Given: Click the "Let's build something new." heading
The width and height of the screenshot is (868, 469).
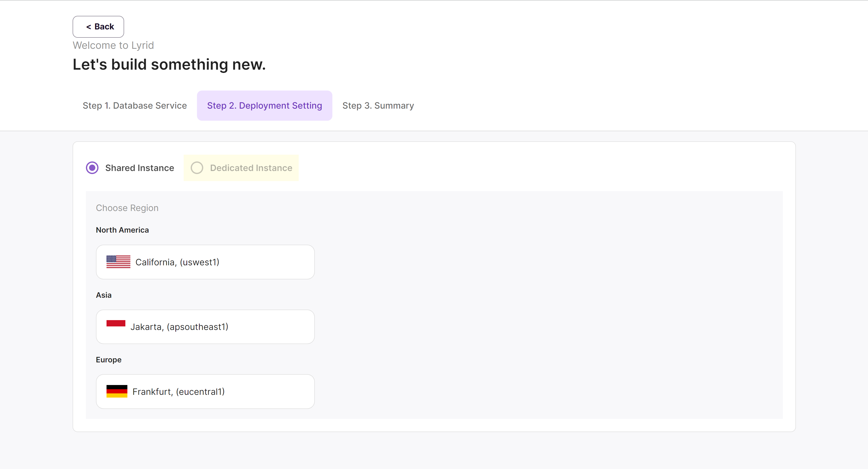Looking at the screenshot, I should [169, 64].
